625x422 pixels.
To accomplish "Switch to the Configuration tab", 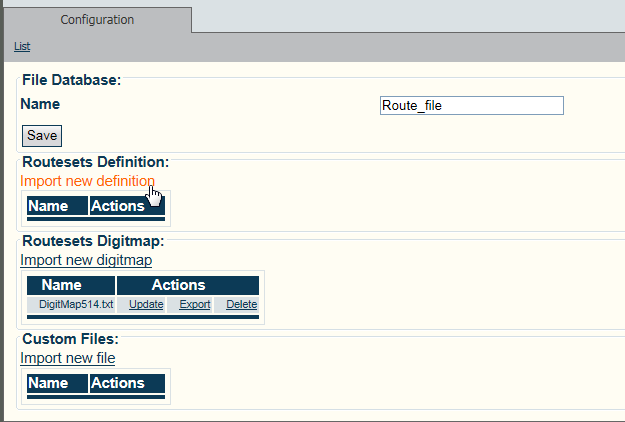I will pos(97,20).
